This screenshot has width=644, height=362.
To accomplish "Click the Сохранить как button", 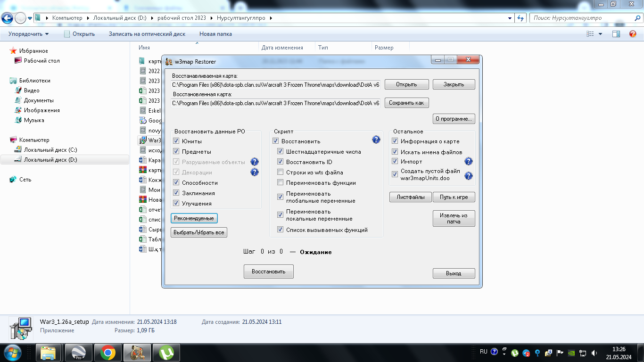I will 406,103.
